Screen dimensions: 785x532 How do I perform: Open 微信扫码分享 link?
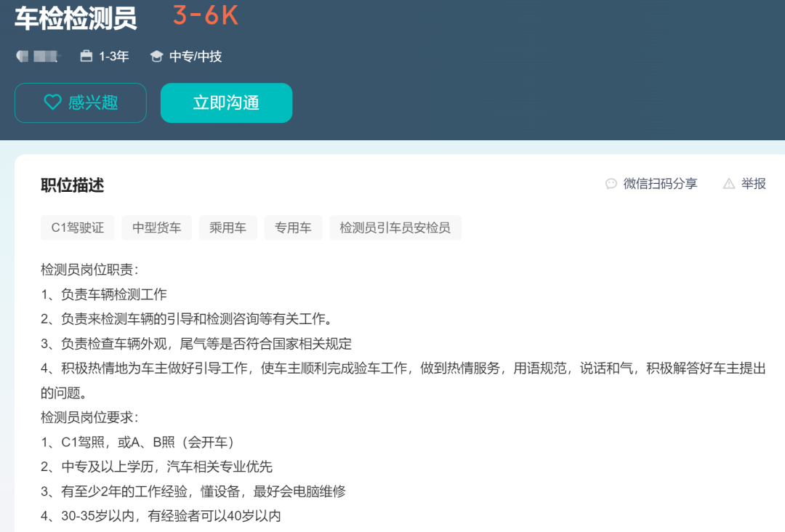[660, 184]
